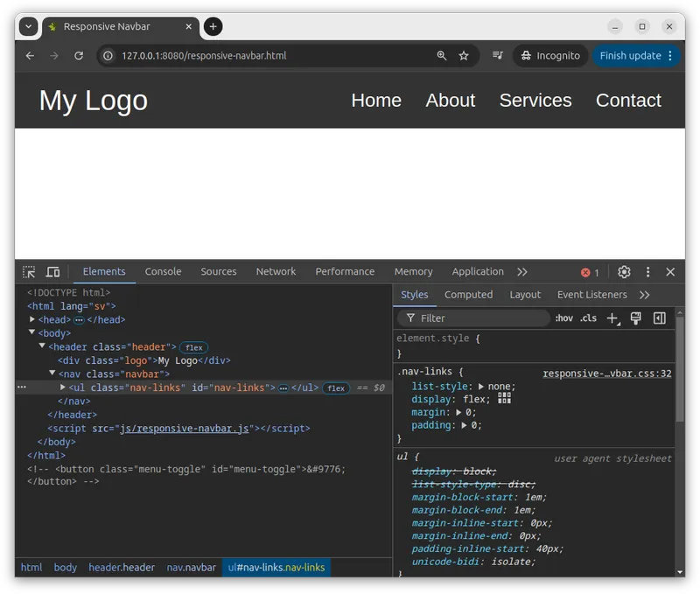Click the new style rule plus icon

tap(612, 318)
